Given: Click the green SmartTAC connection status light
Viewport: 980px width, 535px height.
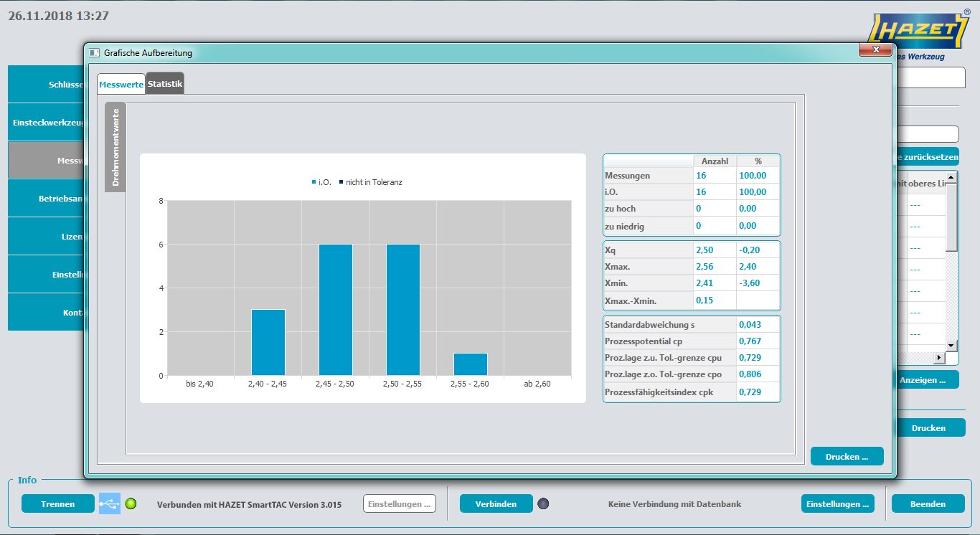Looking at the screenshot, I should click(x=131, y=503).
